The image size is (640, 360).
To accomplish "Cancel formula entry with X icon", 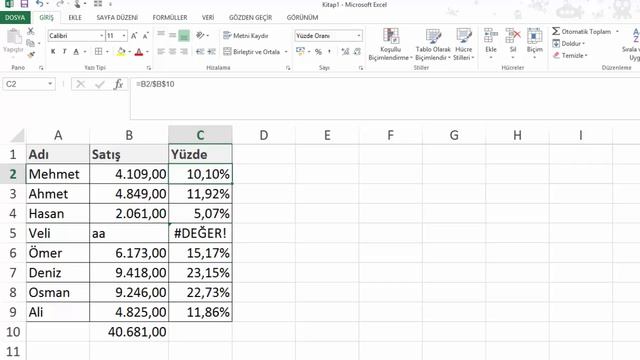I will coord(80,84).
